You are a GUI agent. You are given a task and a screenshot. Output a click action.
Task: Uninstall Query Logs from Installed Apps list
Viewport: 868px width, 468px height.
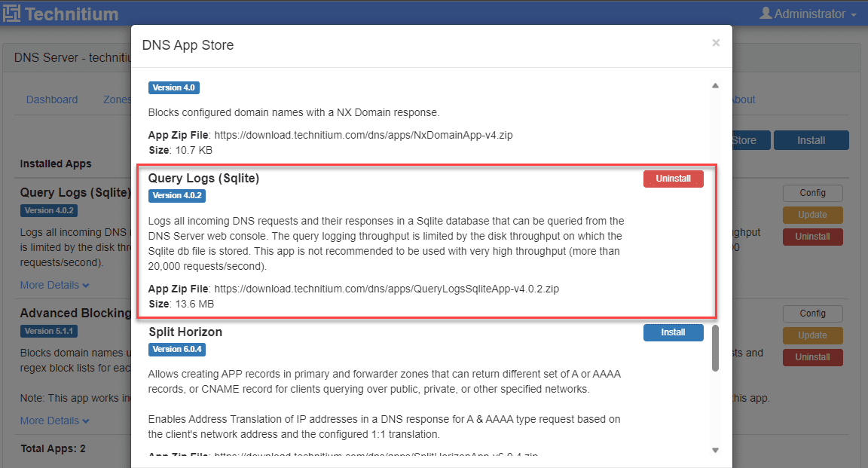point(813,237)
